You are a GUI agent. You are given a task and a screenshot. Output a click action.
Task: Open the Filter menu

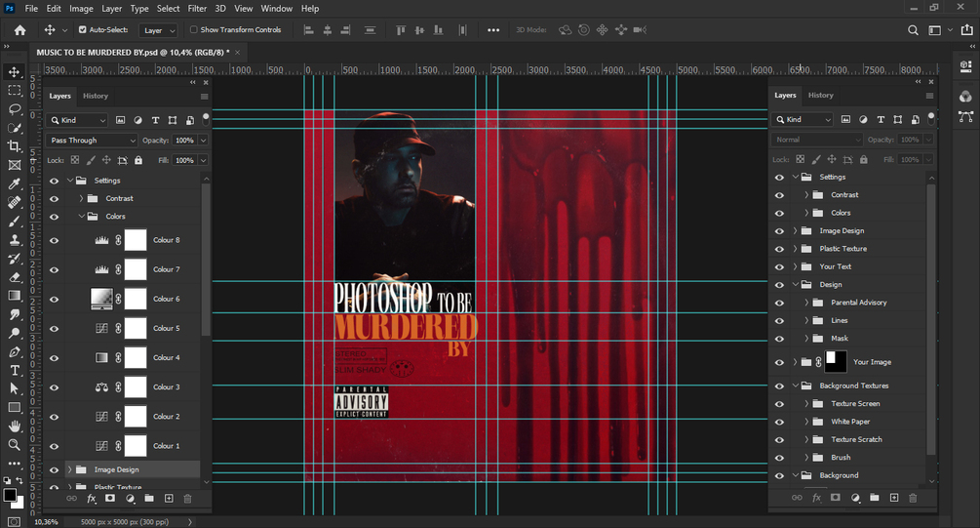tap(197, 8)
